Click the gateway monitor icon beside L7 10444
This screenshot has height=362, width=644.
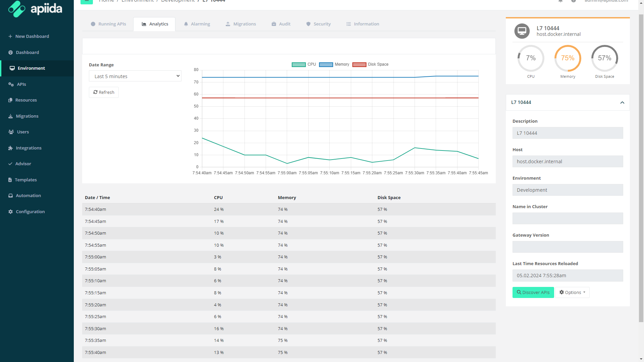click(x=522, y=31)
